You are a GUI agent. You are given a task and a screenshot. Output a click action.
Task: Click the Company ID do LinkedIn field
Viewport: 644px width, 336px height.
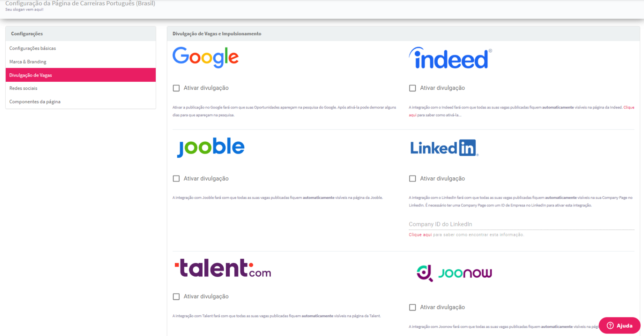click(x=521, y=224)
